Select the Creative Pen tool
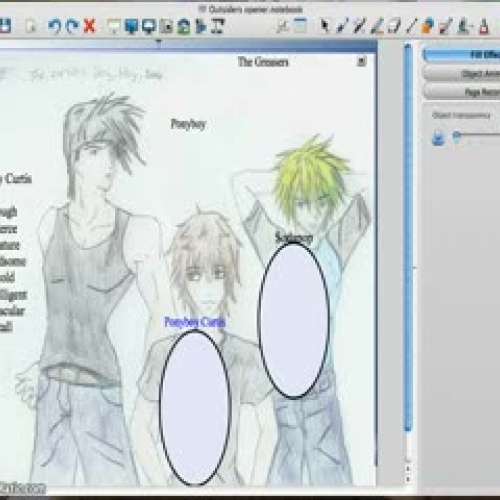This screenshot has height=500, width=500. [377, 26]
